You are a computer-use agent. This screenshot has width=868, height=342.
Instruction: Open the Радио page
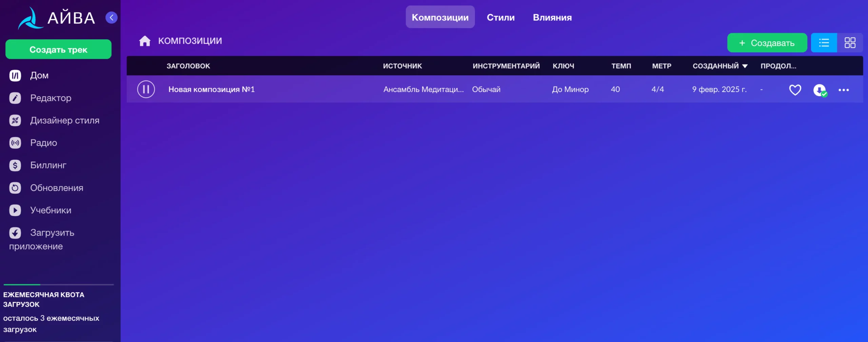click(43, 143)
